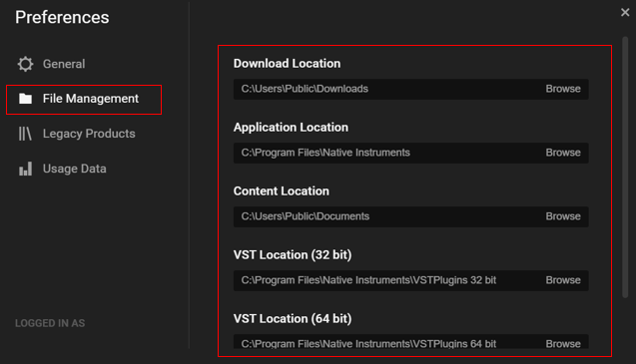
Task: Browse for the Application Location folder
Action: 563,153
